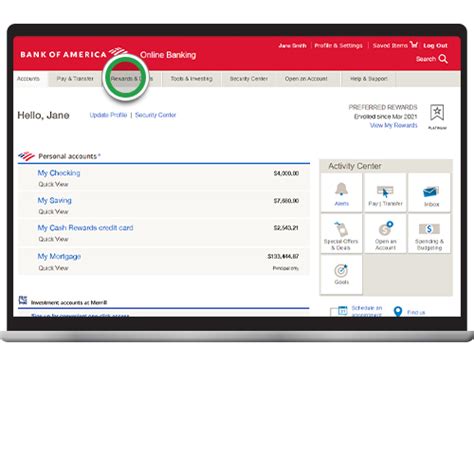Screen dimensions: 474x474
Task: Click the Search text link
Action: tap(426, 59)
